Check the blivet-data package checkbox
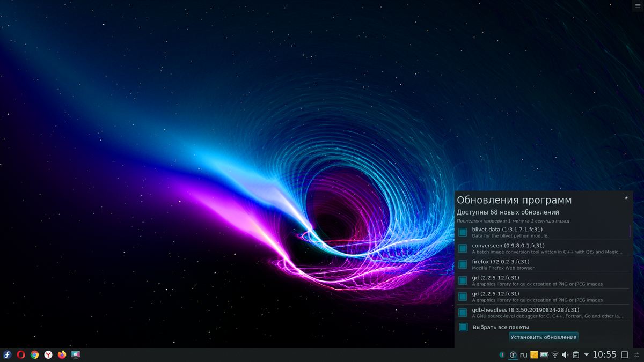The height and width of the screenshot is (362, 644). (x=463, y=232)
